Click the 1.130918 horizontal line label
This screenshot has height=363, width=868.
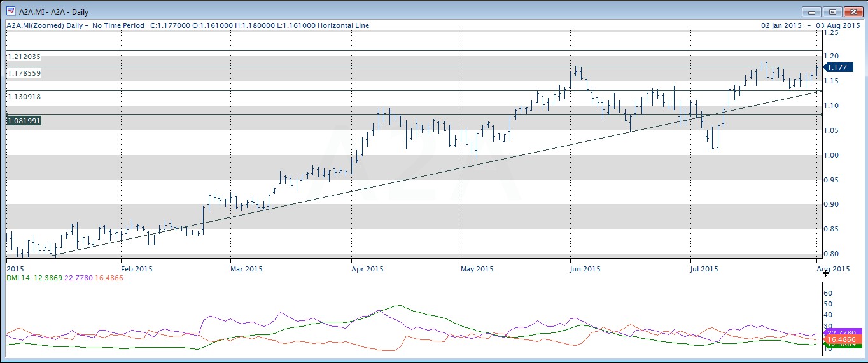pyautogui.click(x=24, y=97)
